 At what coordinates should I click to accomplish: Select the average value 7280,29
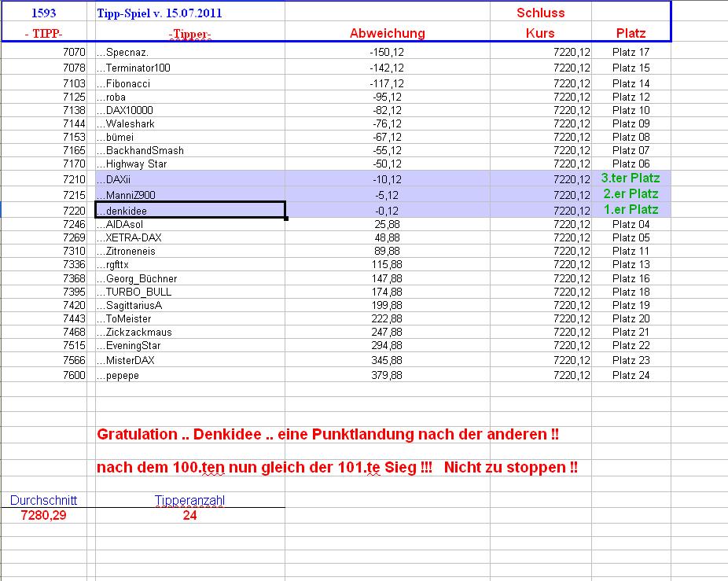click(44, 515)
